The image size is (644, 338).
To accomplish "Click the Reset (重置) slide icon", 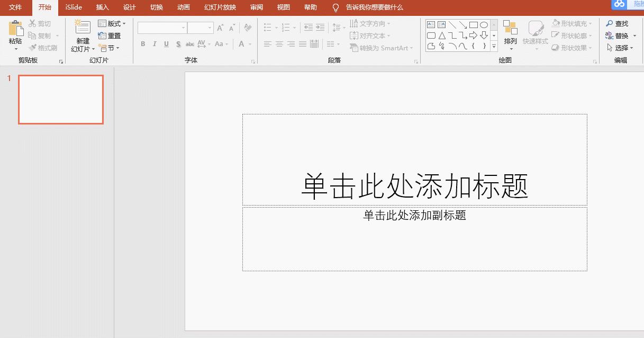I will (111, 35).
